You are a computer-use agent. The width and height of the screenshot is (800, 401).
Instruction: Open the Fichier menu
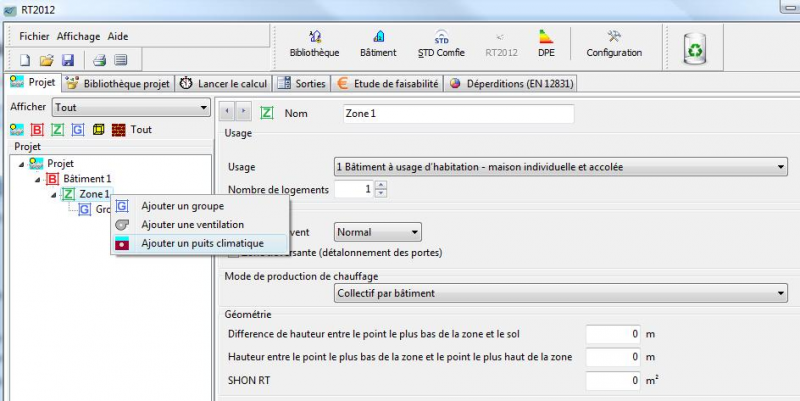point(35,36)
